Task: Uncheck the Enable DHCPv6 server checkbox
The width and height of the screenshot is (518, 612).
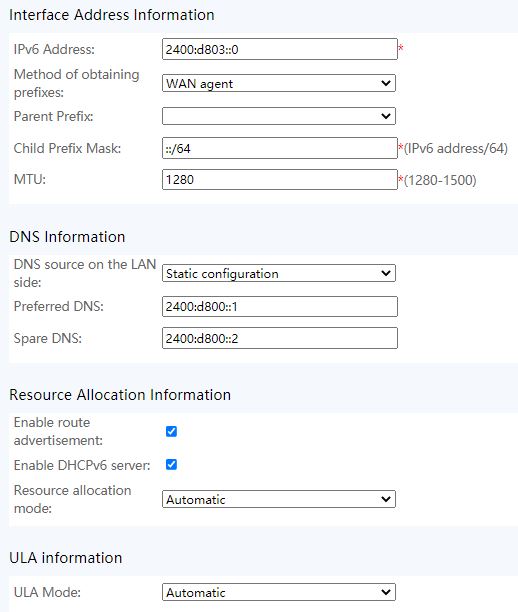Action: [171, 464]
